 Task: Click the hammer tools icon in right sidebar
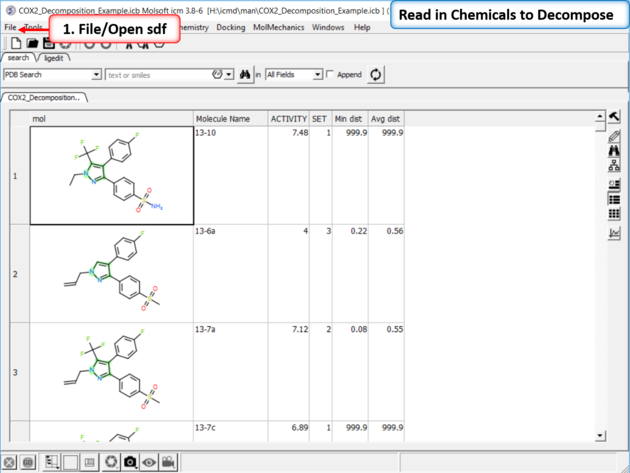614,118
